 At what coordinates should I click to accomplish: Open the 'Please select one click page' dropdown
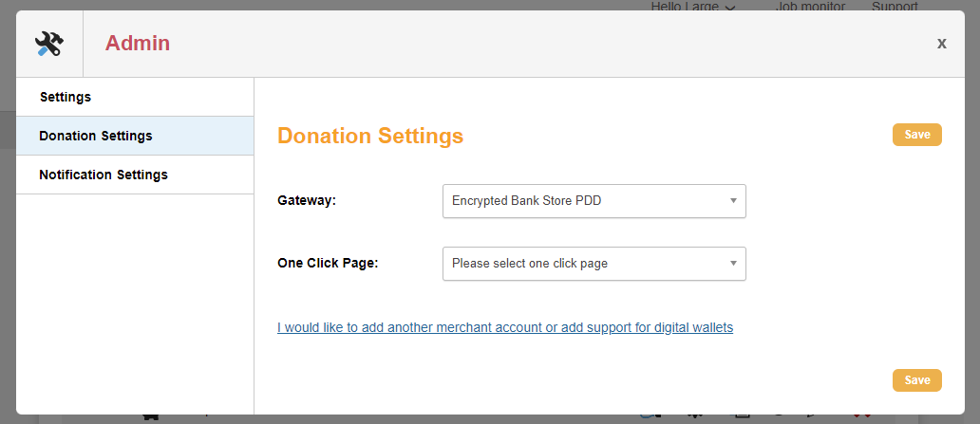point(584,264)
